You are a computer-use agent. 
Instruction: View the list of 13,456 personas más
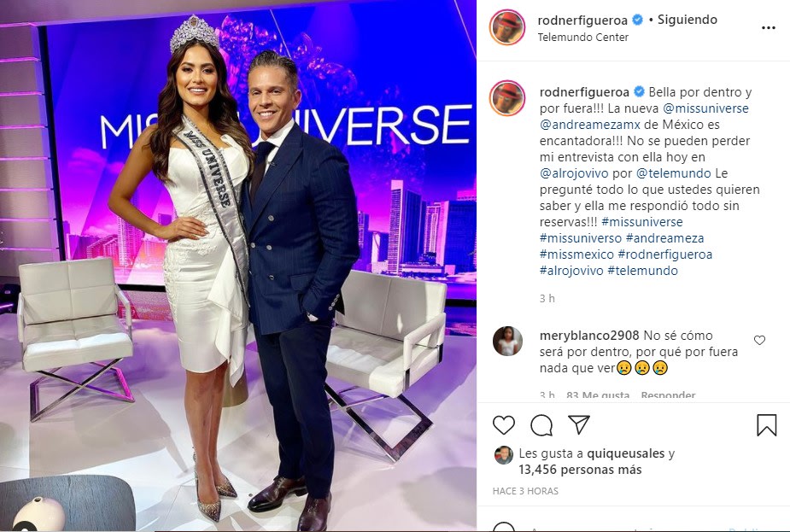click(580, 470)
